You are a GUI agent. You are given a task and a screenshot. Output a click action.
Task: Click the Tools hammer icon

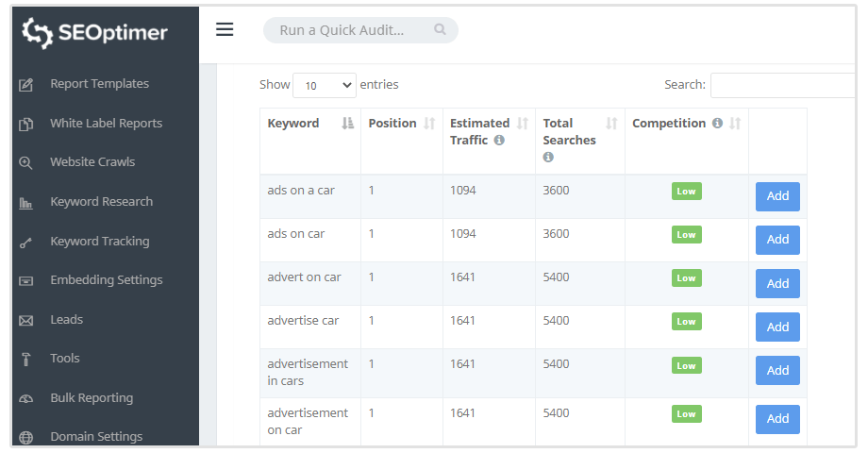click(x=26, y=360)
